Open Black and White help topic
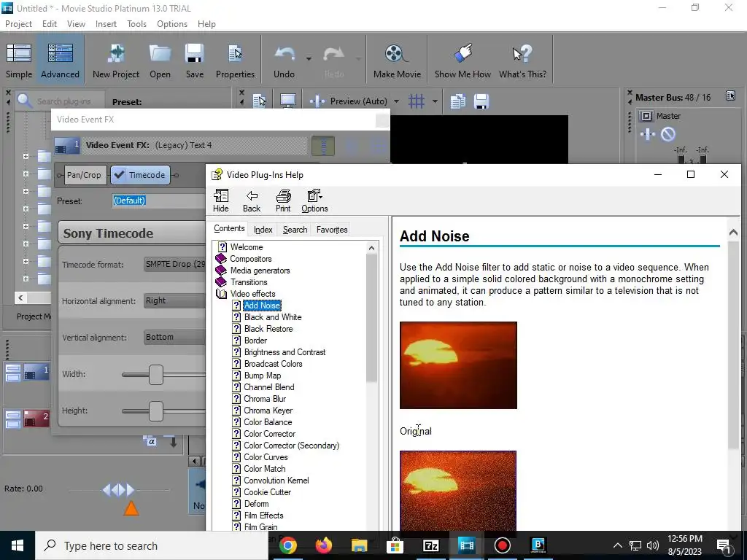The width and height of the screenshot is (747, 560). 273,317
